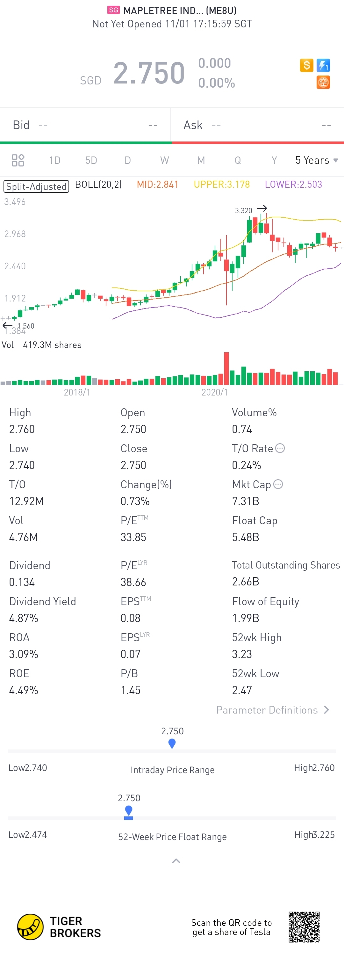Tap the 52-week price range marker
This screenshot has height=980, width=344.
pyautogui.click(x=129, y=811)
